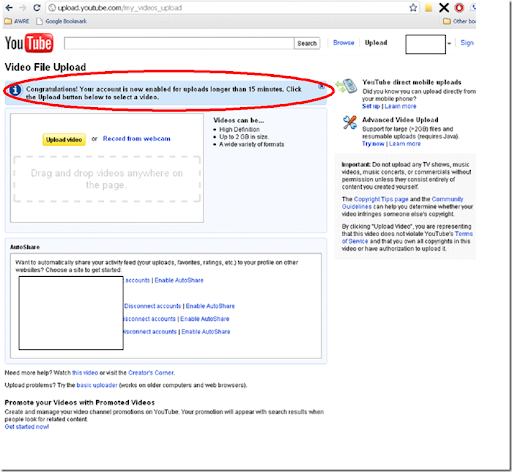The height and width of the screenshot is (472, 512).
Task: Click the 'Video File Upload' heading
Action: [45, 67]
